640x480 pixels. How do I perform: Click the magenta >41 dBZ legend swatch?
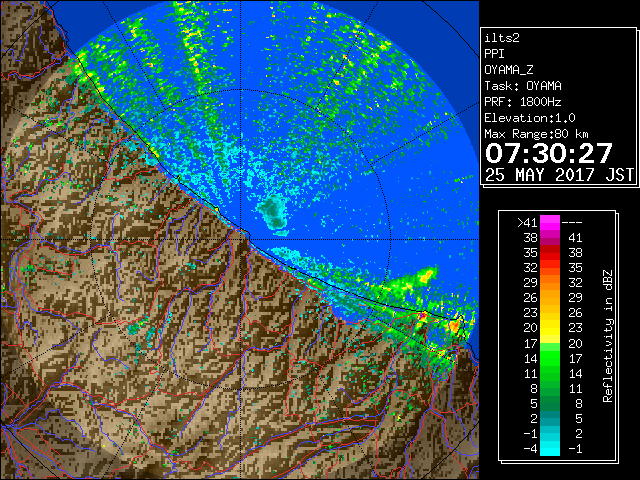coord(550,222)
